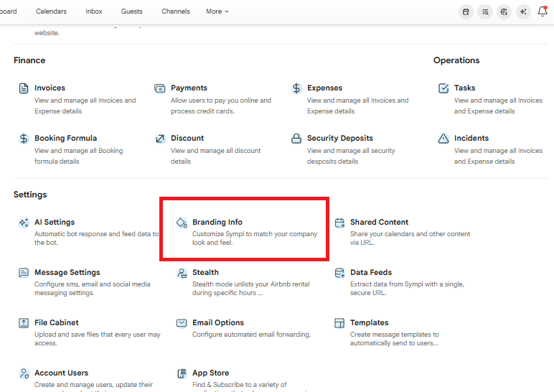Open the gear with dollar settings icon
This screenshot has height=392, width=554.
click(504, 11)
